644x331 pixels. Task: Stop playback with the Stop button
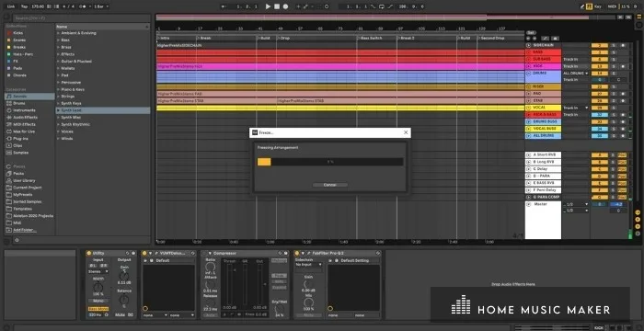[x=277, y=6]
